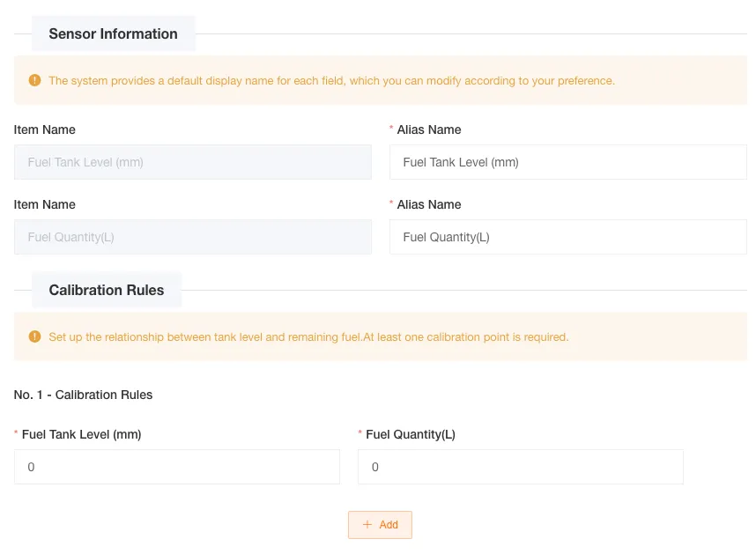The width and height of the screenshot is (756, 554).
Task: Click the Fuel Quantity(L) calibration input
Action: [520, 467]
